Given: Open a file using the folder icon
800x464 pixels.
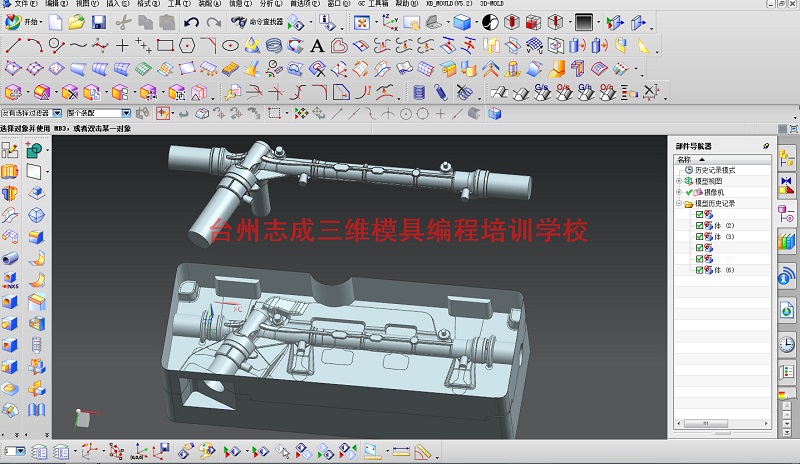Looking at the screenshot, I should (x=77, y=22).
